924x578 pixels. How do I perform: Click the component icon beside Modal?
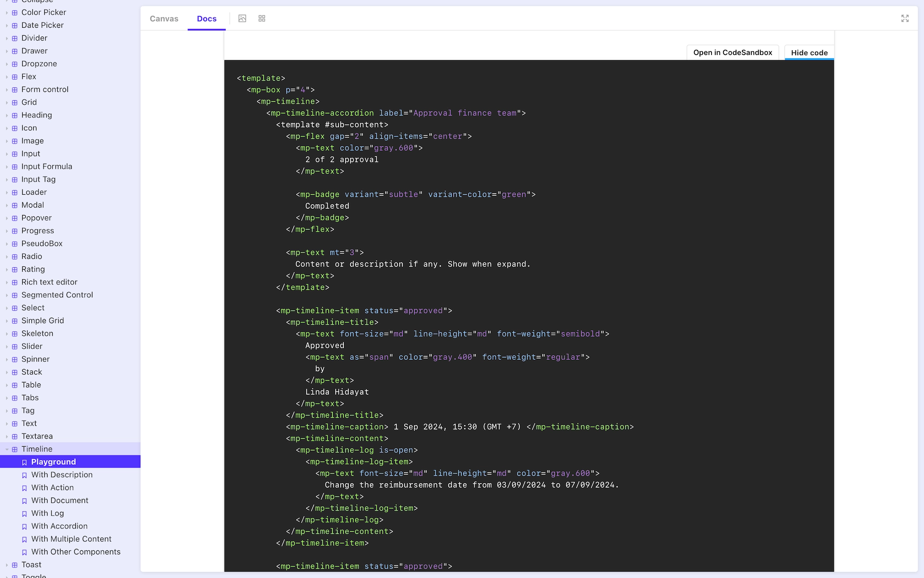(15, 205)
